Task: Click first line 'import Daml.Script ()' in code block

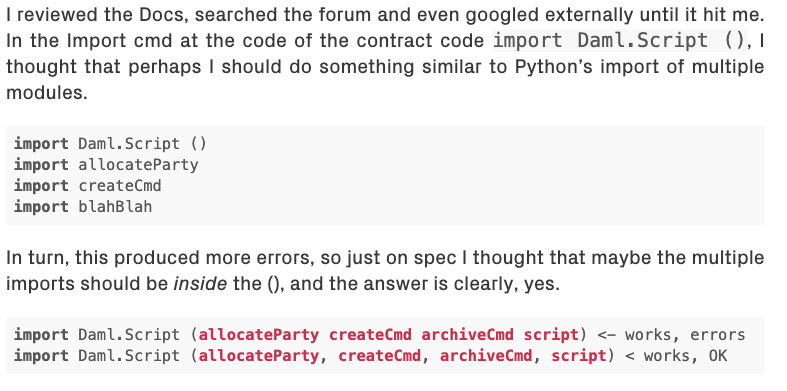Action: point(110,144)
